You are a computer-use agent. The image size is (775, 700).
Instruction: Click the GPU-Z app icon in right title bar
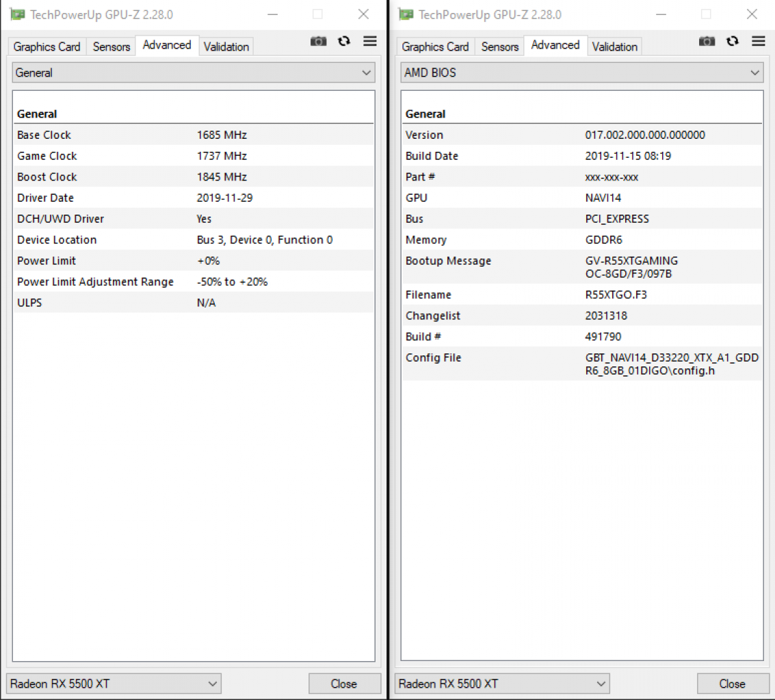406,15
